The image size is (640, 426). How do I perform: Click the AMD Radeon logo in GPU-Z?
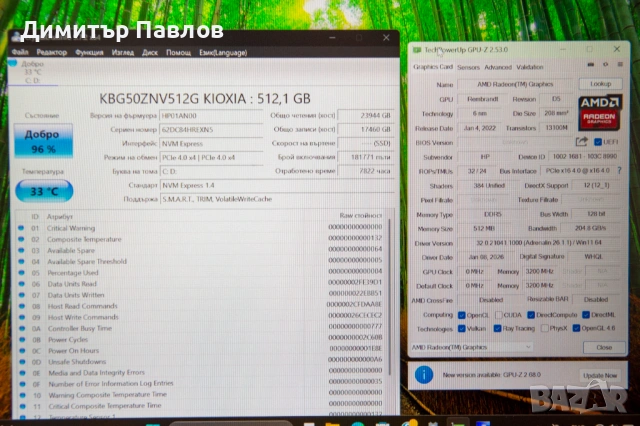600,113
